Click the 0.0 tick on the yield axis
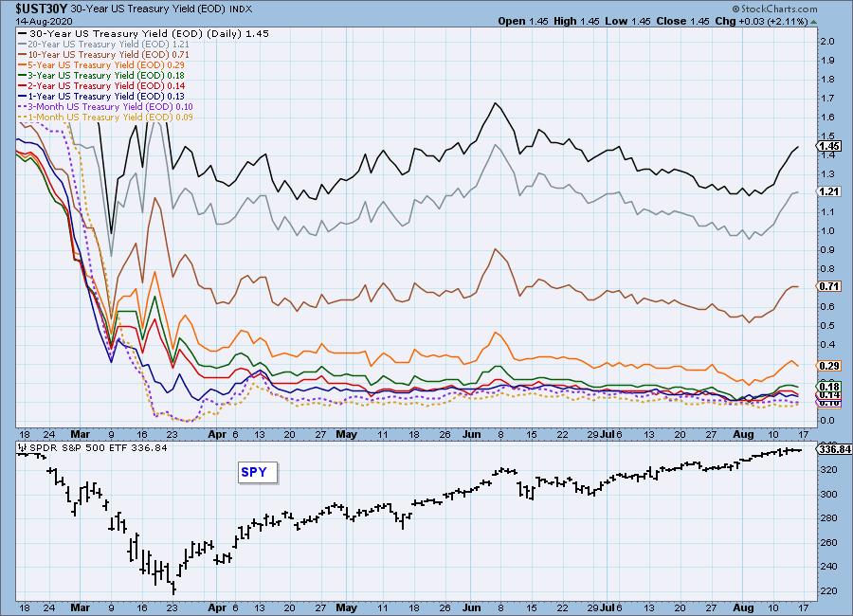This screenshot has width=853, height=616. (827, 420)
